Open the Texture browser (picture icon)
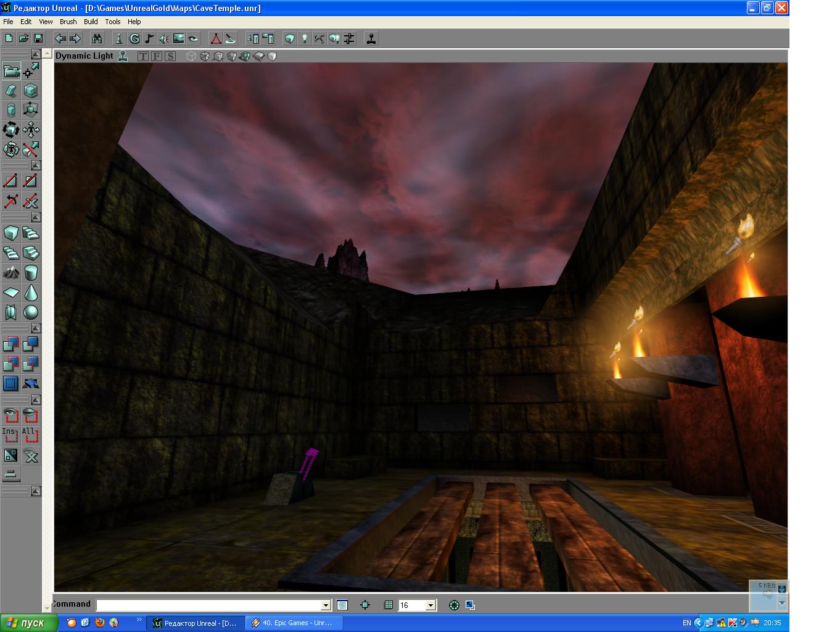 179,38
